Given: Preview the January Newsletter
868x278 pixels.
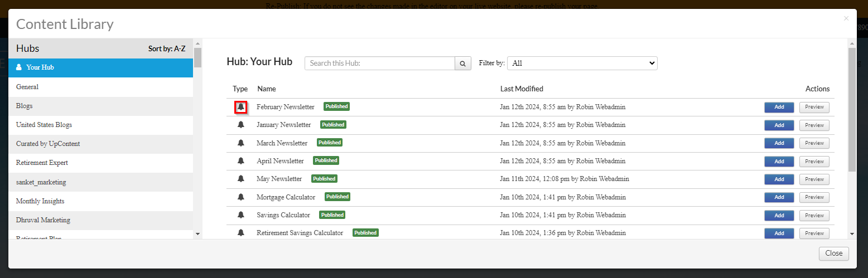Looking at the screenshot, I should coord(814,125).
